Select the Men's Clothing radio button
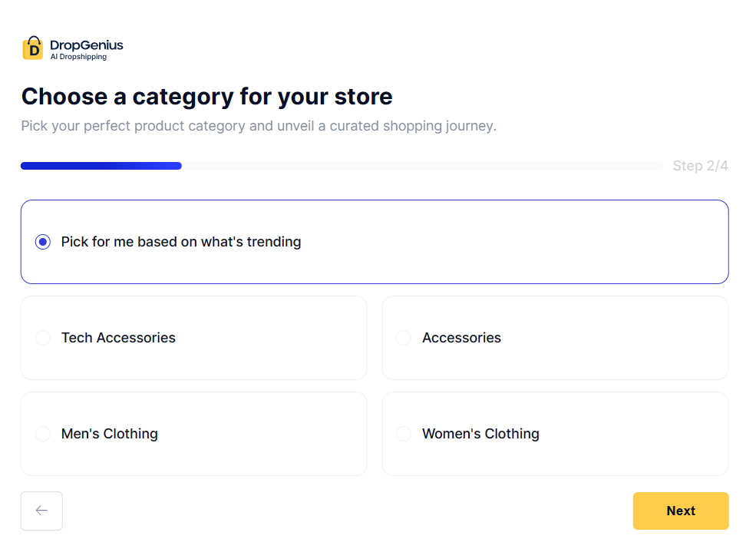Screen dimensions: 756x549 [42, 433]
